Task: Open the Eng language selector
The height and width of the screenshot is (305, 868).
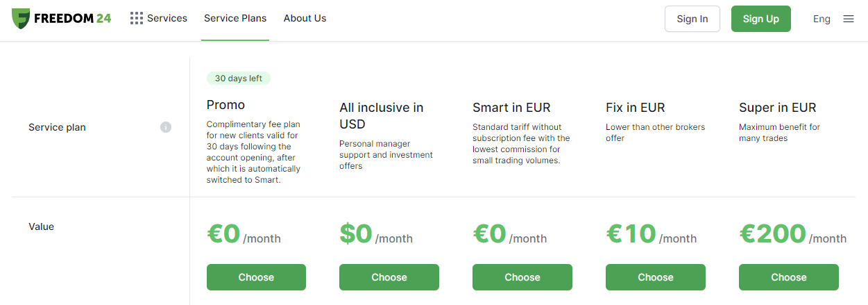Action: 822,19
